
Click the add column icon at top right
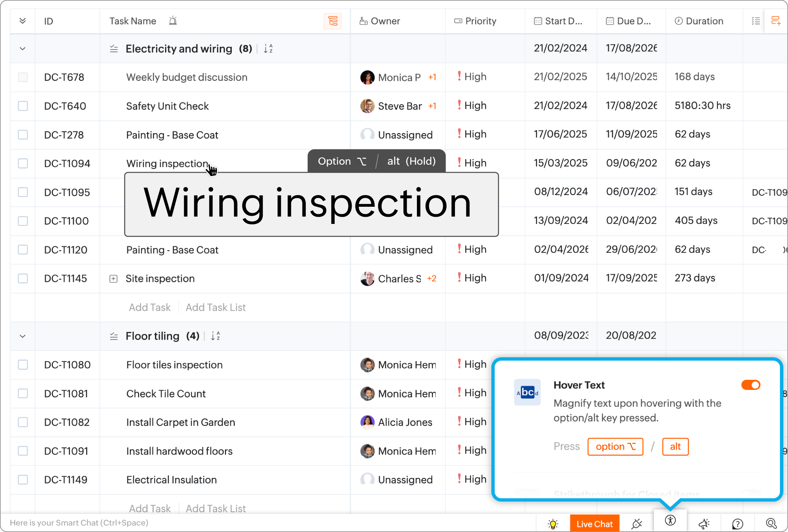tap(776, 21)
